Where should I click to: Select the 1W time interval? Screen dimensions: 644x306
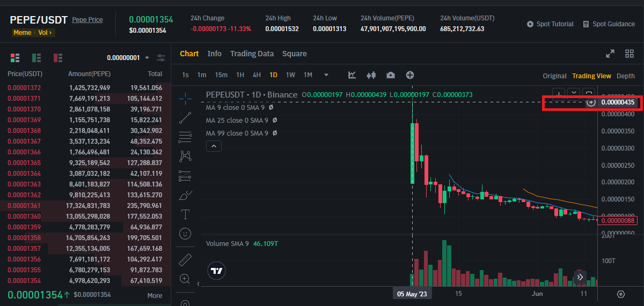[x=290, y=75]
